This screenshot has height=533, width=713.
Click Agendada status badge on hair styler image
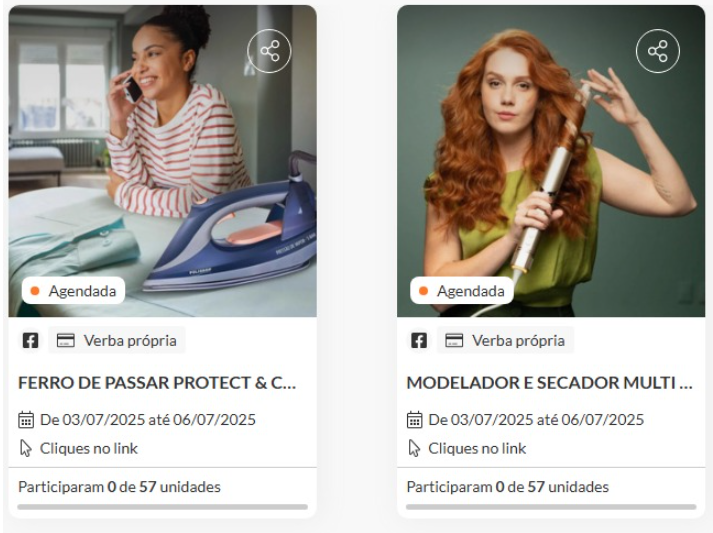[462, 291]
